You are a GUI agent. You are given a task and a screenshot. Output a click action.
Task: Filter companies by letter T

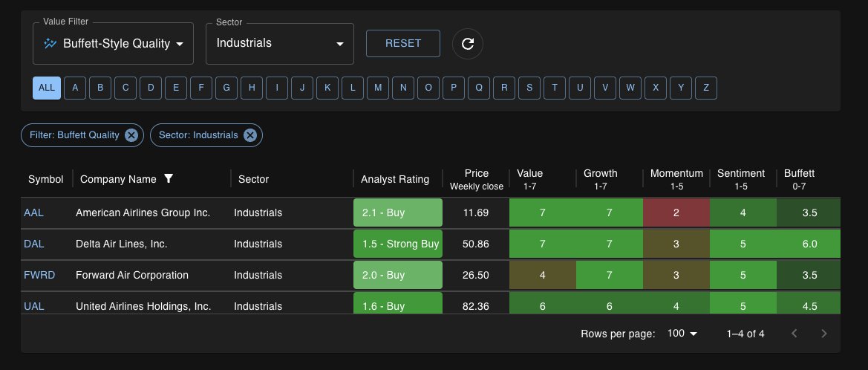point(555,88)
